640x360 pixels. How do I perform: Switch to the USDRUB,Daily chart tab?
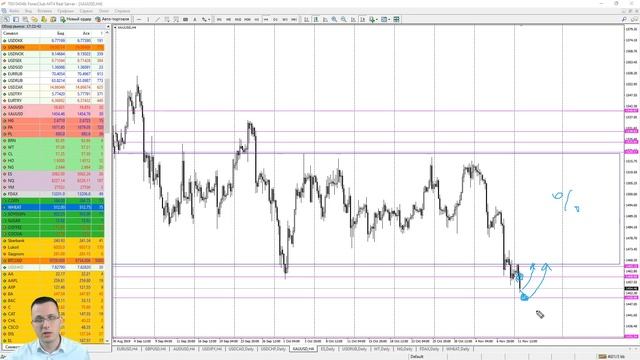354,349
